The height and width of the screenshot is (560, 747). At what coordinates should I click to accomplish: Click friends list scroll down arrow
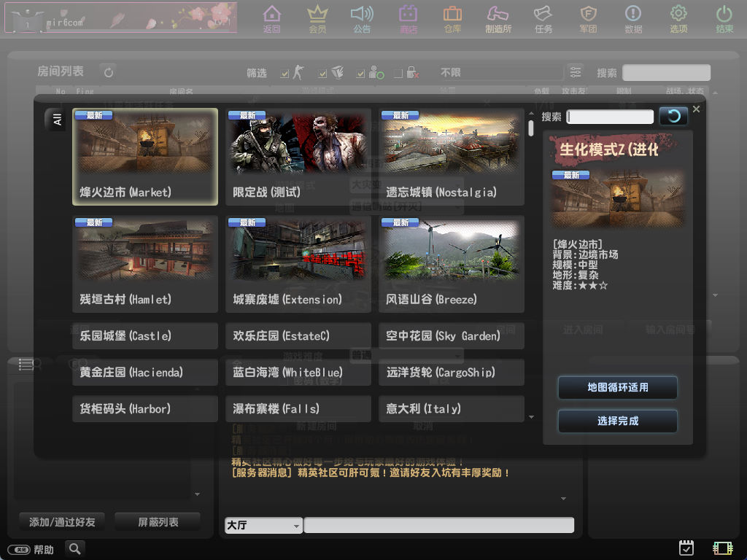[197, 494]
